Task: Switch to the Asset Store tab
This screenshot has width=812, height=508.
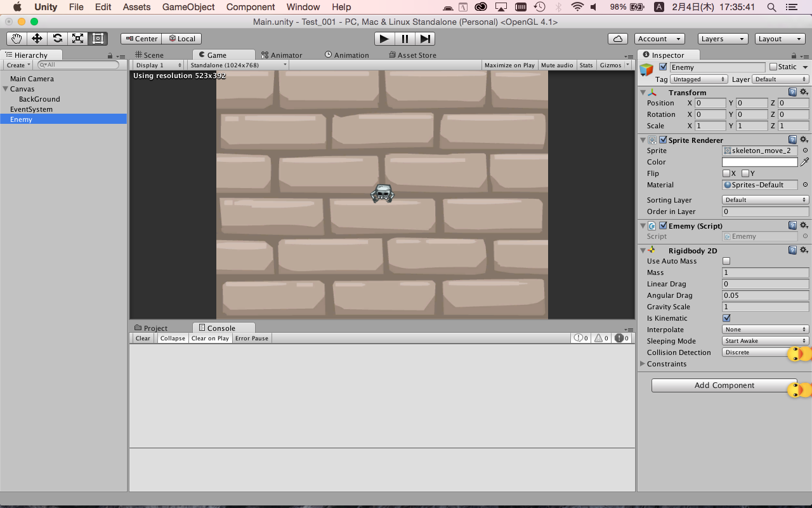Action: point(413,55)
